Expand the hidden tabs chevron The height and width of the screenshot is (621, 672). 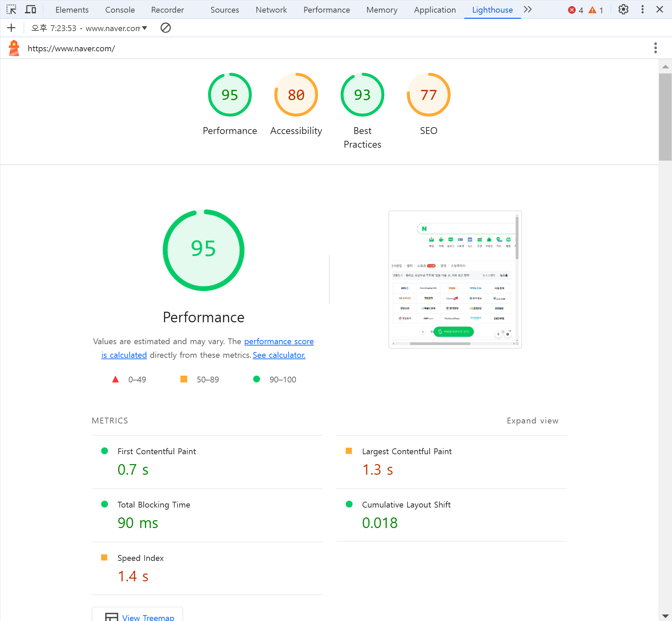pyautogui.click(x=528, y=10)
